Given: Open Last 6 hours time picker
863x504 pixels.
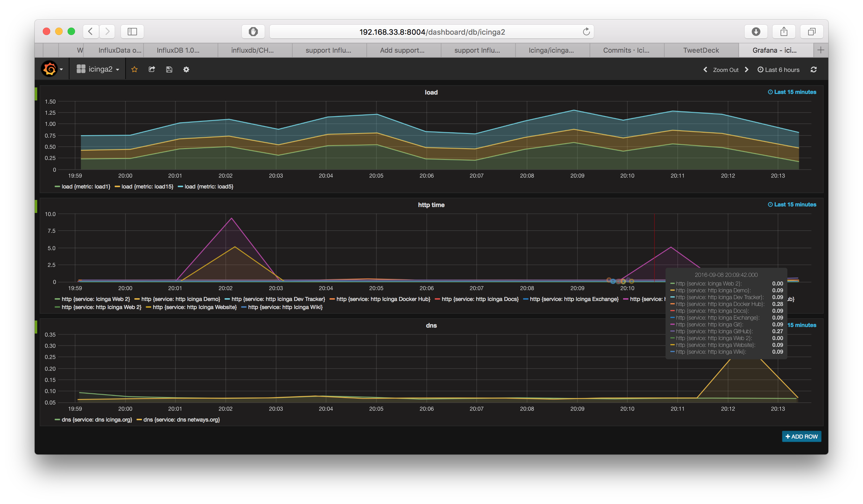Looking at the screenshot, I should (778, 69).
